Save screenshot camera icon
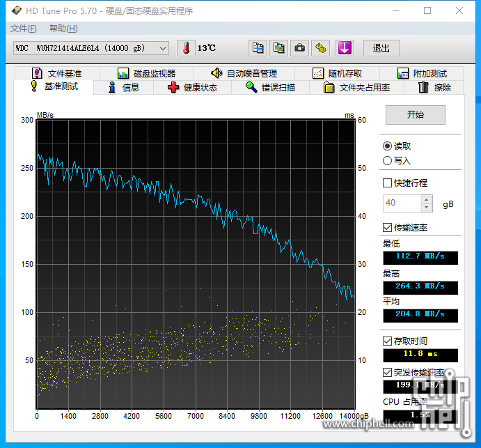 point(299,48)
